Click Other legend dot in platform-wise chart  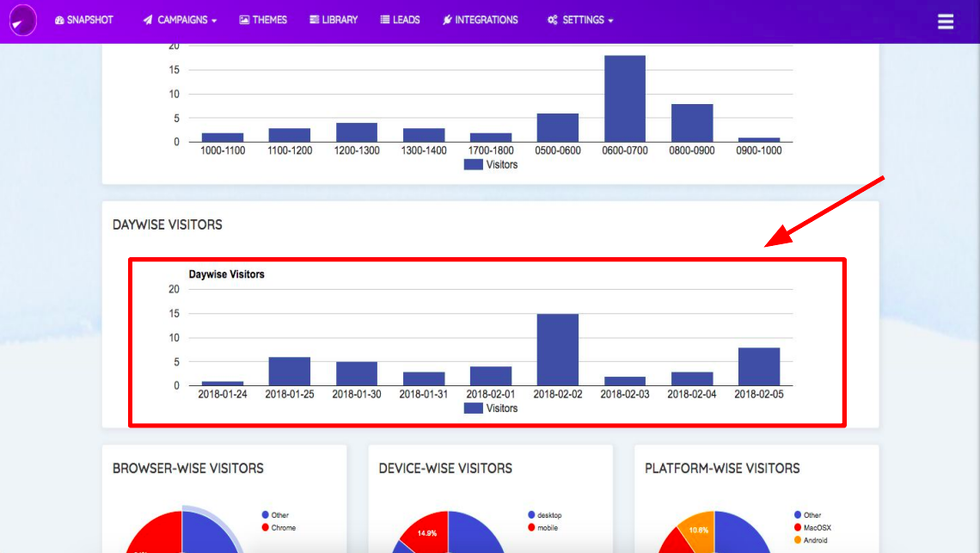(x=798, y=515)
